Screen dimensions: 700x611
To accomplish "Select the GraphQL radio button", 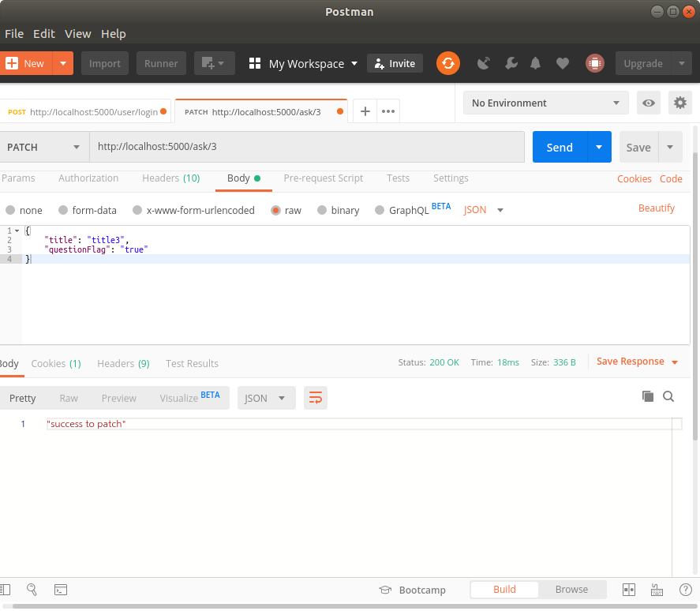I will [x=380, y=210].
